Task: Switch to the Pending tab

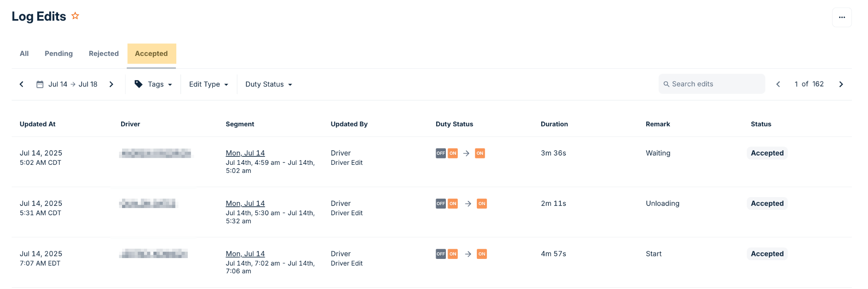Action: 58,54
